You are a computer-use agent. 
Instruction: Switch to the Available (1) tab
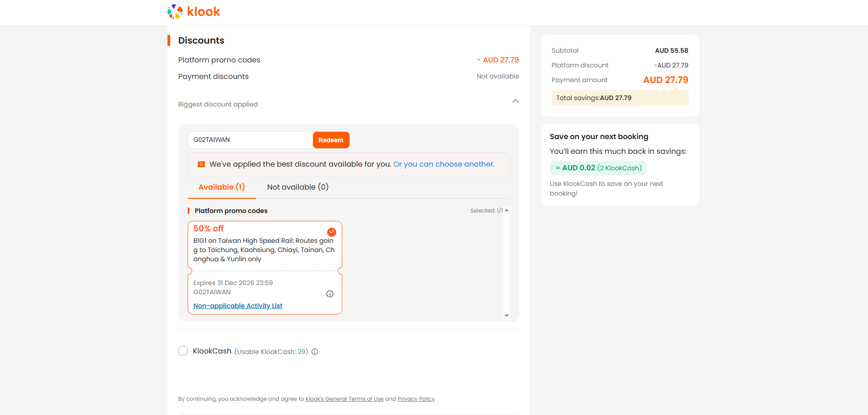(x=222, y=187)
